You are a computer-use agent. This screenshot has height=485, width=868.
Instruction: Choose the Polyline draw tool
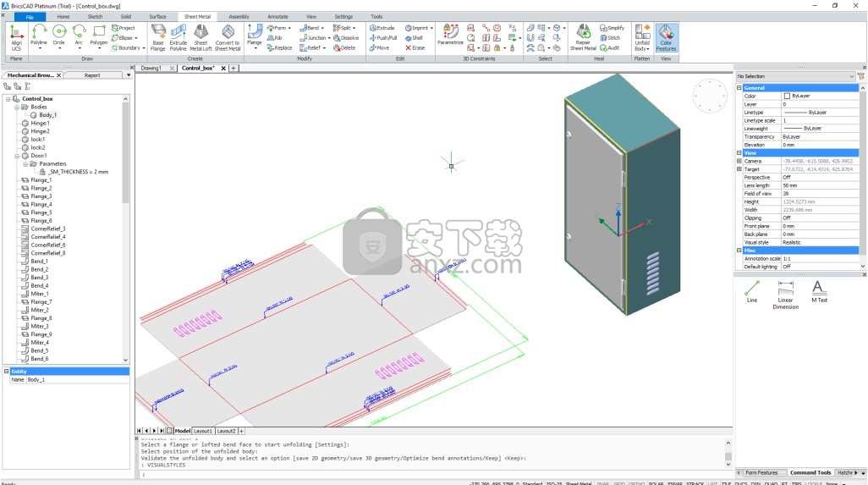[x=39, y=36]
